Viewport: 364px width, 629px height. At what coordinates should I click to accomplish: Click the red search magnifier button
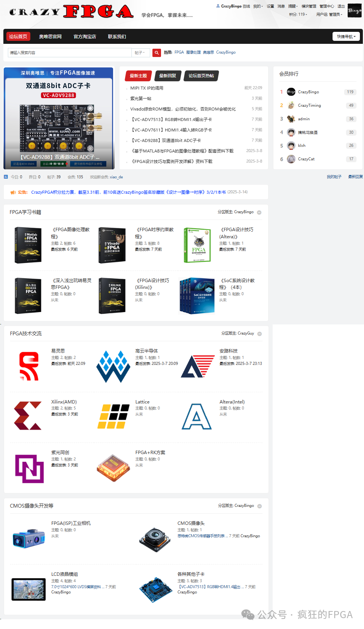click(x=157, y=53)
